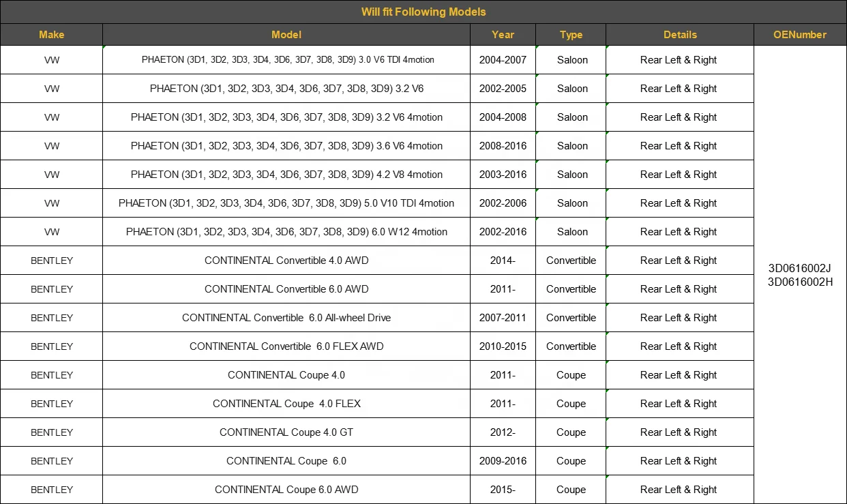Click the PHAETON 4.2 V8 4motion cell
This screenshot has height=504, width=847.
point(286,175)
